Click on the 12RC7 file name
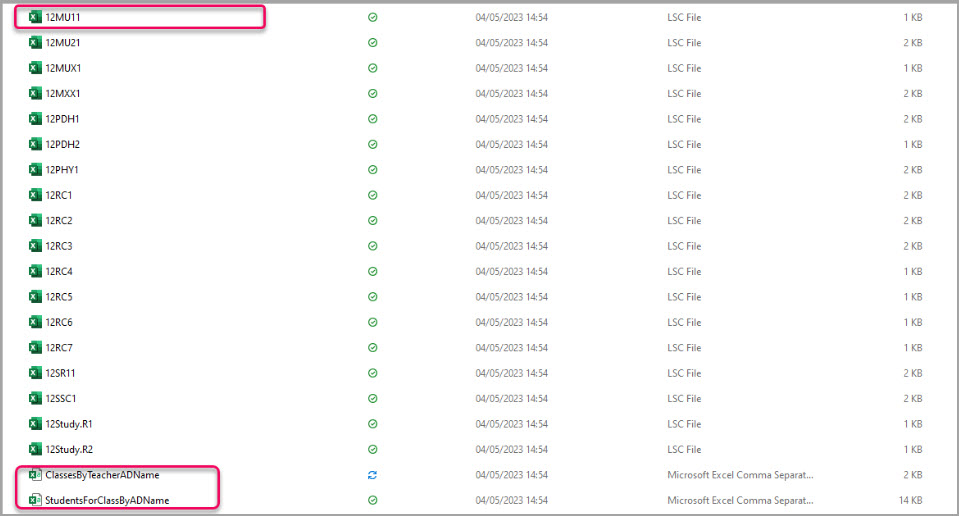Image resolution: width=959 pixels, height=516 pixels. pyautogui.click(x=59, y=347)
